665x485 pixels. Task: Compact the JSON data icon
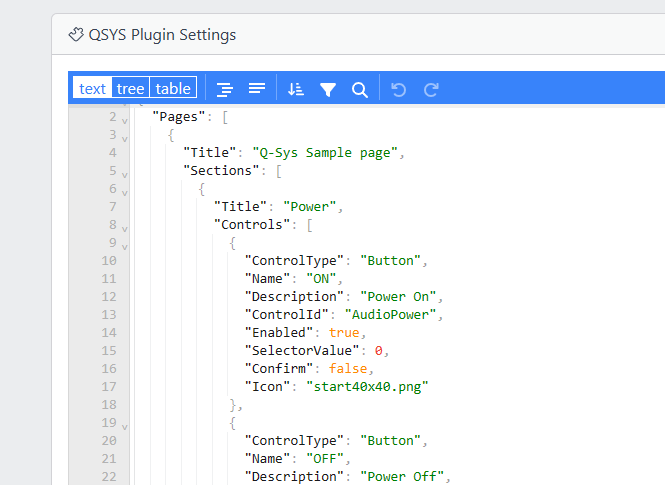point(257,89)
